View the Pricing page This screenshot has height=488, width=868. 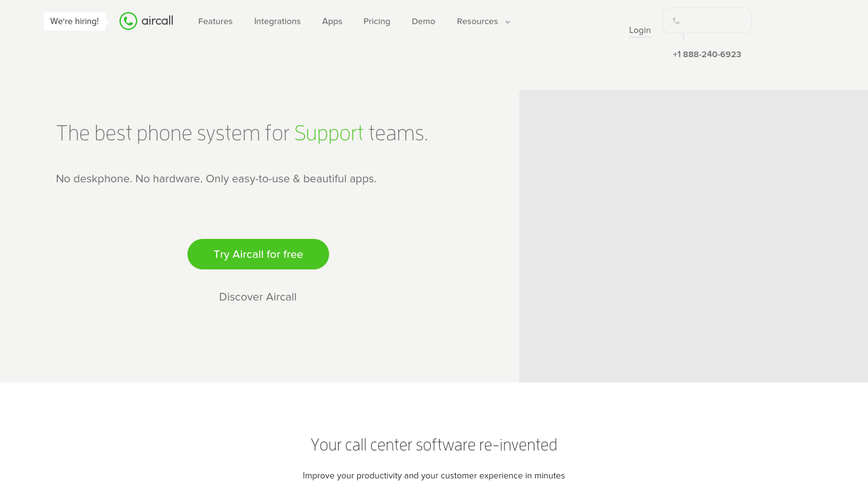tap(377, 22)
